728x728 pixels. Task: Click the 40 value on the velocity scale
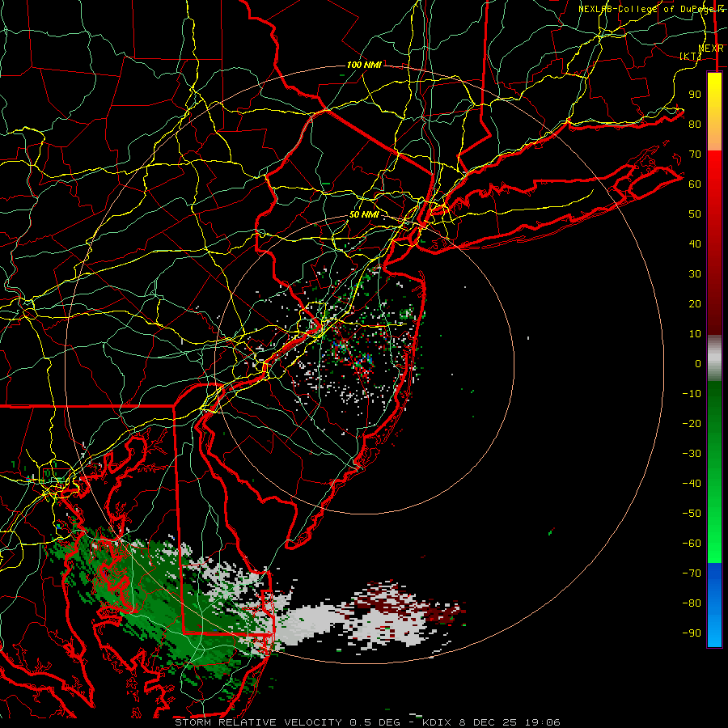[x=695, y=243]
